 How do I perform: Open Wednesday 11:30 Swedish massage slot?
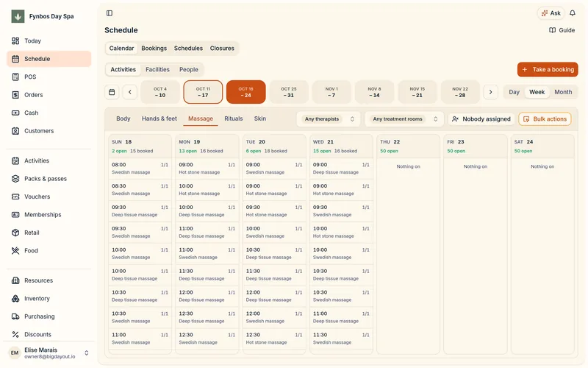pyautogui.click(x=341, y=339)
